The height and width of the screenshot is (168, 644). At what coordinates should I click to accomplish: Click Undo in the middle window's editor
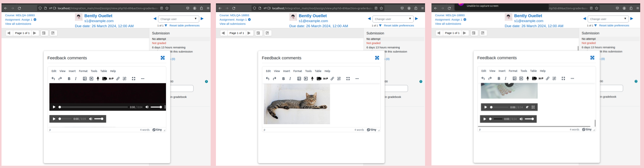[x=268, y=79]
